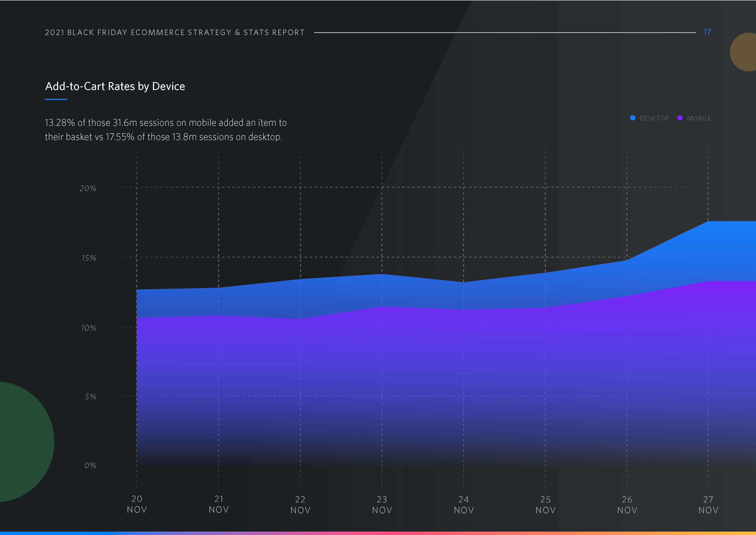This screenshot has height=535, width=756.
Task: Click the 24 NOV axis label
Action: [464, 505]
